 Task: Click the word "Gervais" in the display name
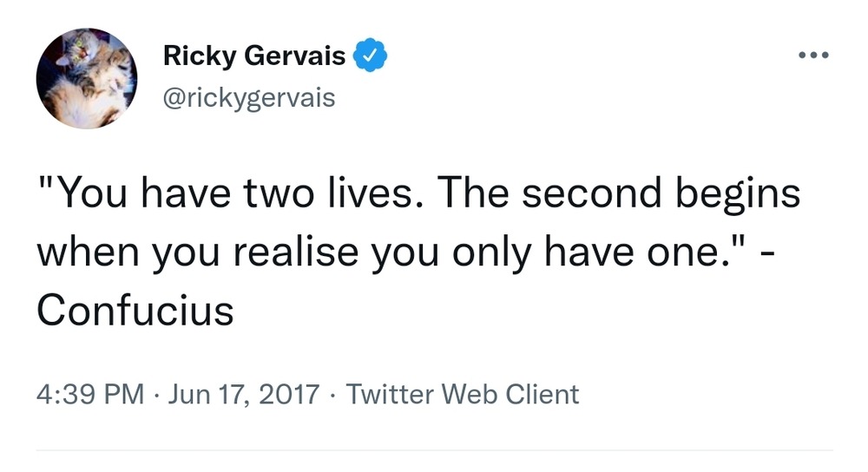point(300,56)
